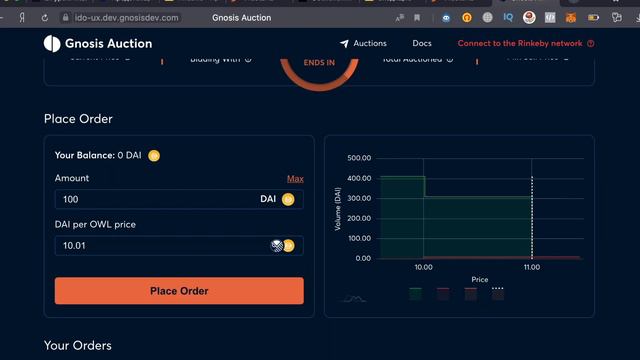Reload the page with the browser refresh icon
The width and height of the screenshot is (640, 360).
click(44, 18)
